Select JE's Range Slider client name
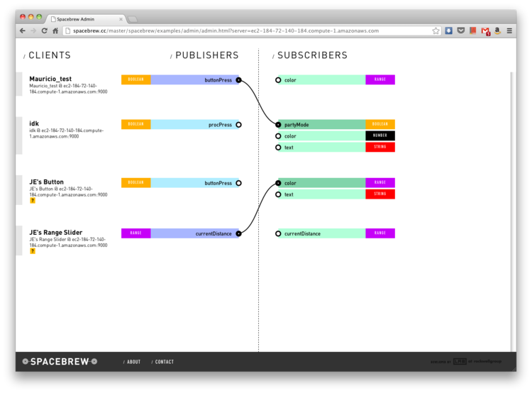The image size is (532, 393). (55, 233)
